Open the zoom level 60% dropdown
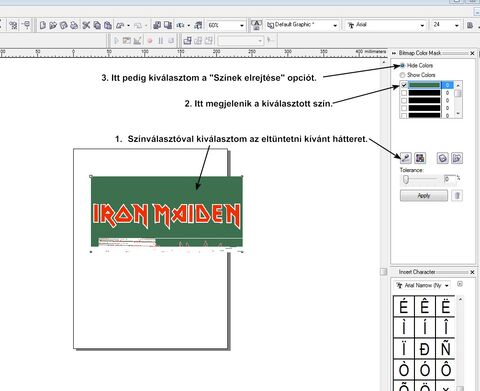The image size is (480, 391). coord(242,25)
